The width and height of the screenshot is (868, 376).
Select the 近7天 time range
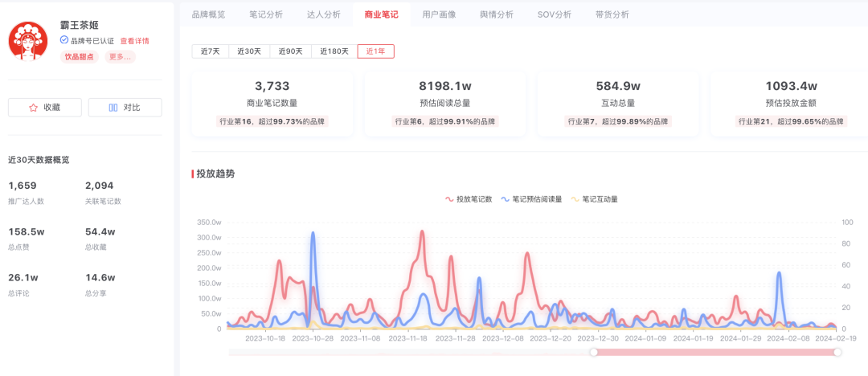coord(211,51)
